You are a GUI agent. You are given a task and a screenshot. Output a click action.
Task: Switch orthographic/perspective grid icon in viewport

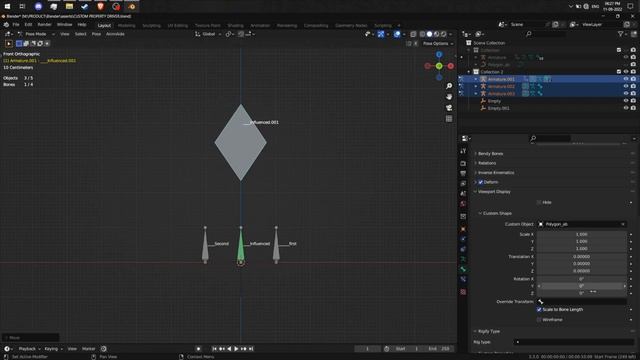tap(449, 119)
